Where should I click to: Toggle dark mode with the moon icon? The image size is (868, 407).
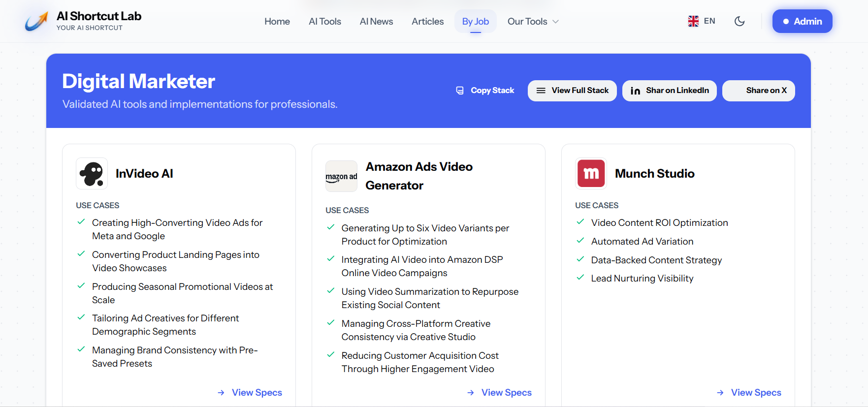[x=739, y=21]
